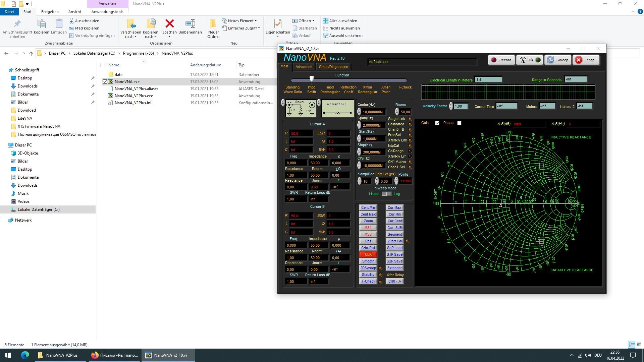Click the Link button in NanoVNA
Viewport: 644px width, 362px height.
click(530, 60)
